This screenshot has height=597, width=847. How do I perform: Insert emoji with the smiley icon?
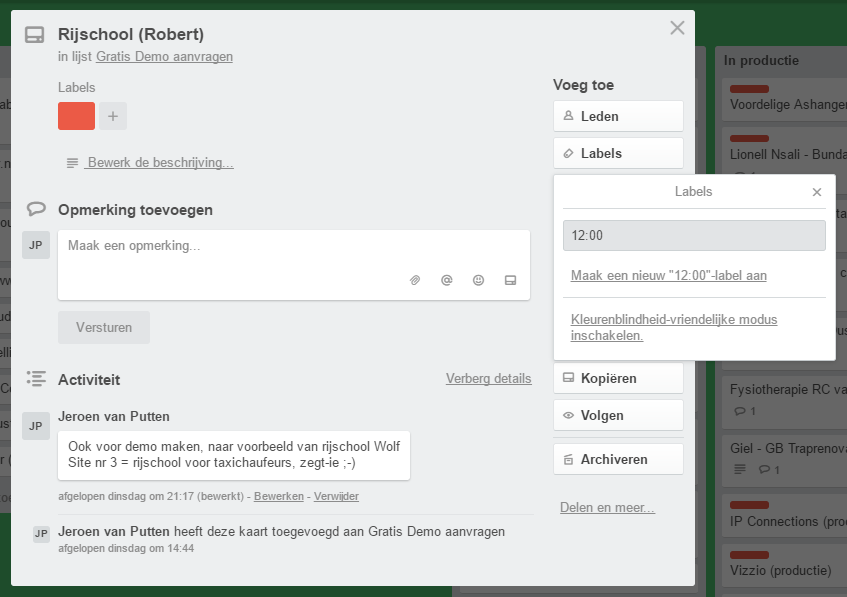click(479, 280)
